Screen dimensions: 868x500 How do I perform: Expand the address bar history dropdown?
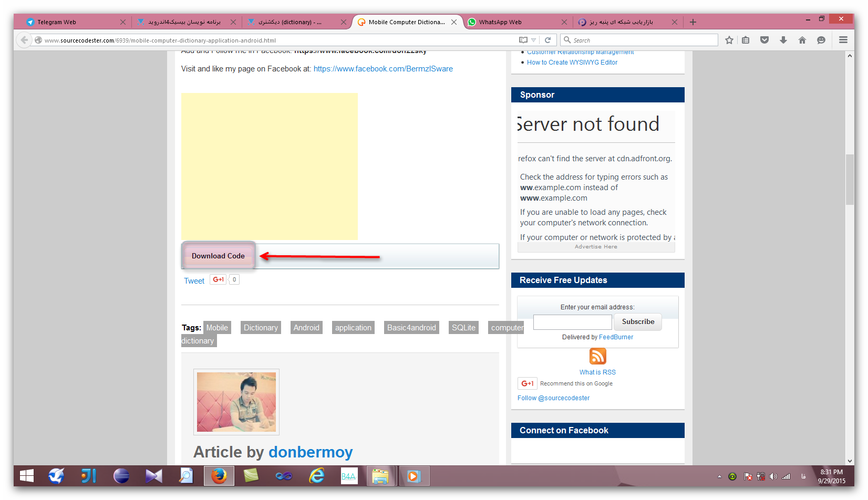tap(534, 40)
